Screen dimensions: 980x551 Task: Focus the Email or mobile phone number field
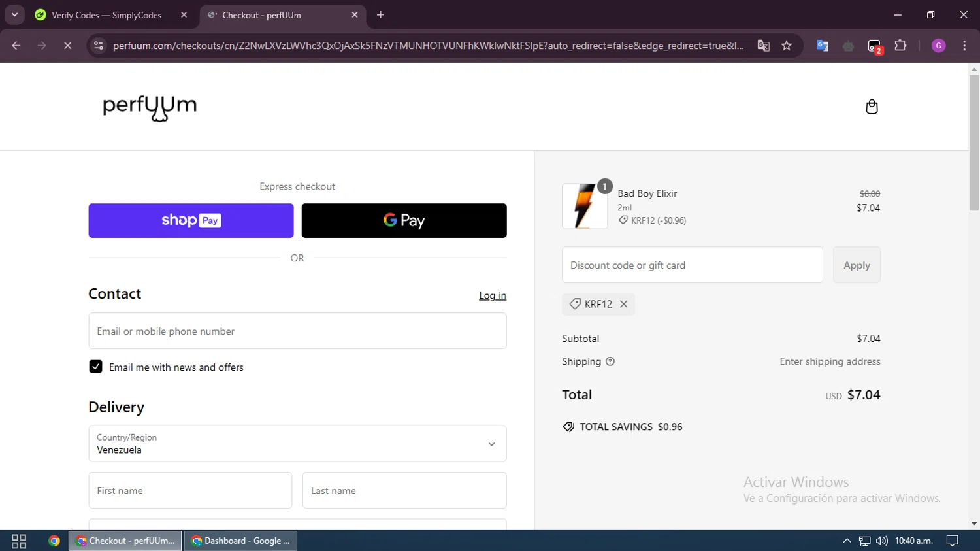[297, 331]
